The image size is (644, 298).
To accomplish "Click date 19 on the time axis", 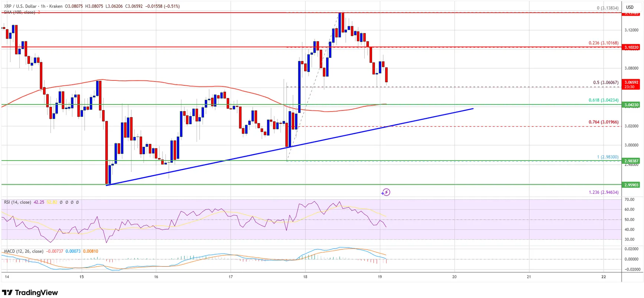I will click(x=380, y=277).
